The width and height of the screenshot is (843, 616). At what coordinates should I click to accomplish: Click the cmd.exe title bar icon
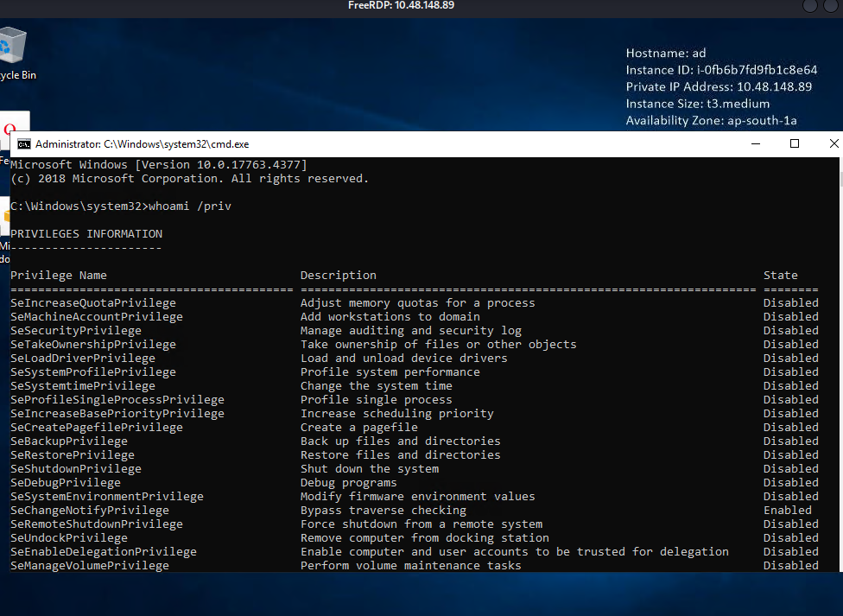click(23, 144)
